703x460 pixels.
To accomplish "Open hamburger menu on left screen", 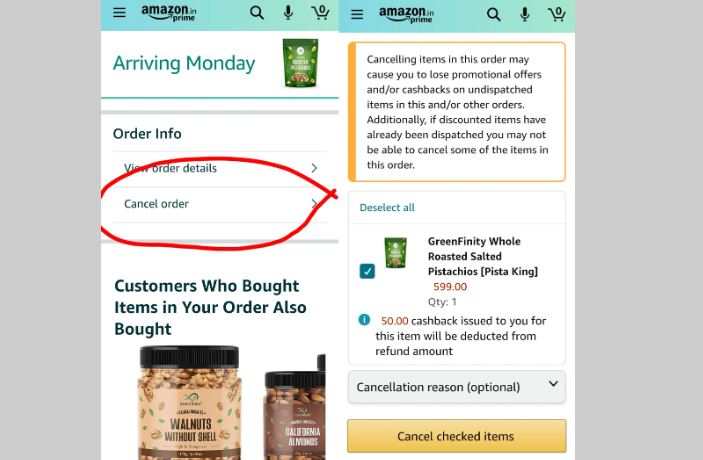I will (x=119, y=13).
